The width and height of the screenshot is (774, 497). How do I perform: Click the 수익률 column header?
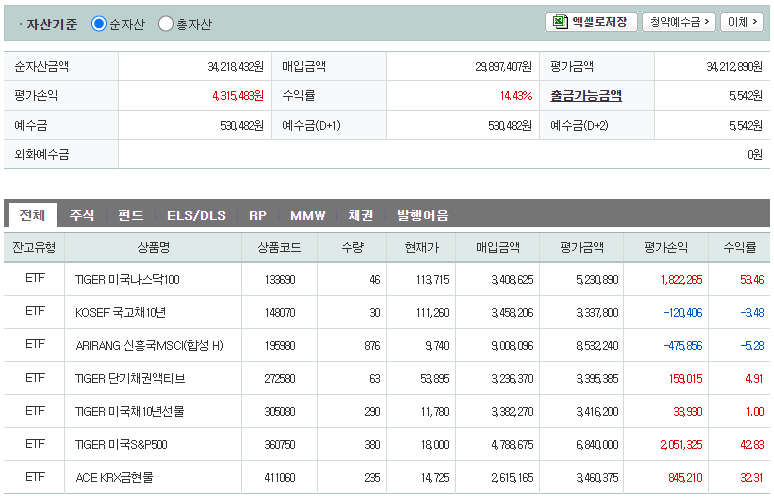739,247
